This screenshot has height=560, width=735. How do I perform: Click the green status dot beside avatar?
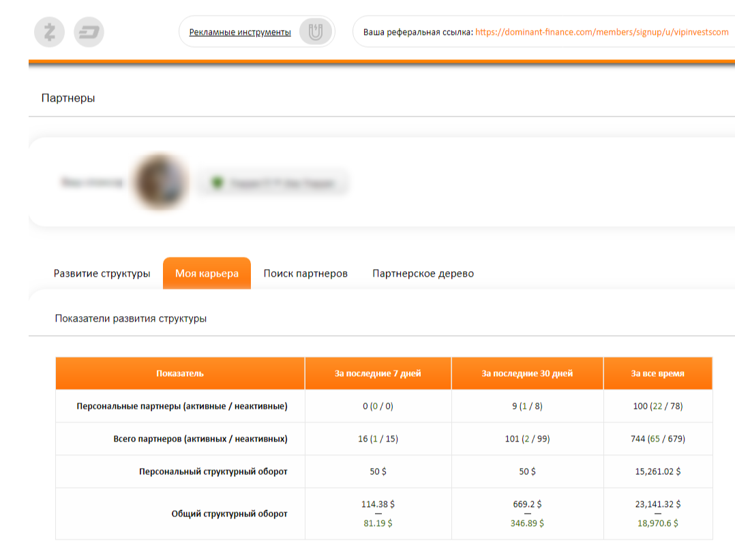pos(217,183)
